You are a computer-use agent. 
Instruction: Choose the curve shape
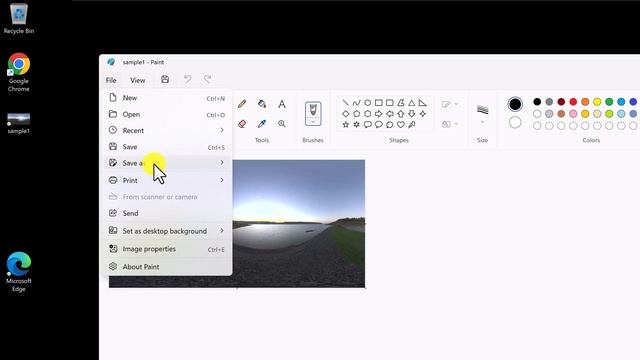356,103
